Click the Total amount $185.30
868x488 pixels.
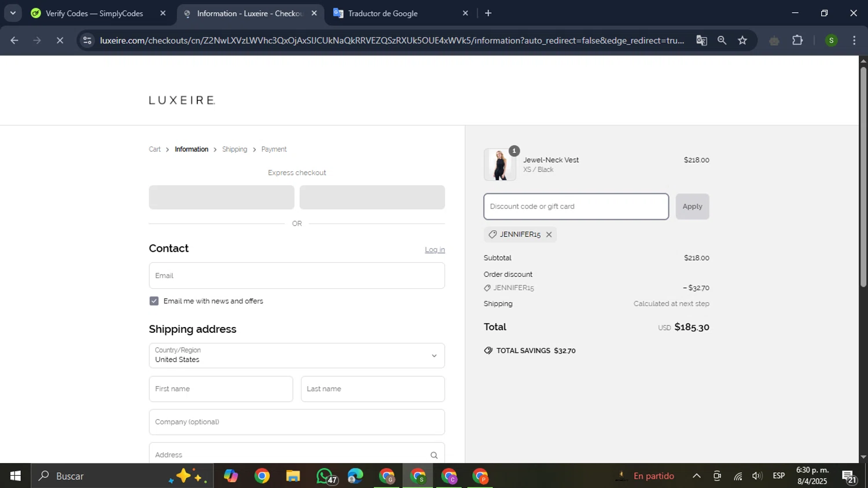[692, 327]
